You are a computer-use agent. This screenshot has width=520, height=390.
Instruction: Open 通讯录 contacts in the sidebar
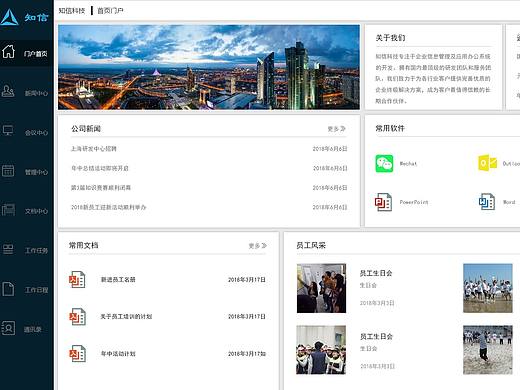[32, 329]
